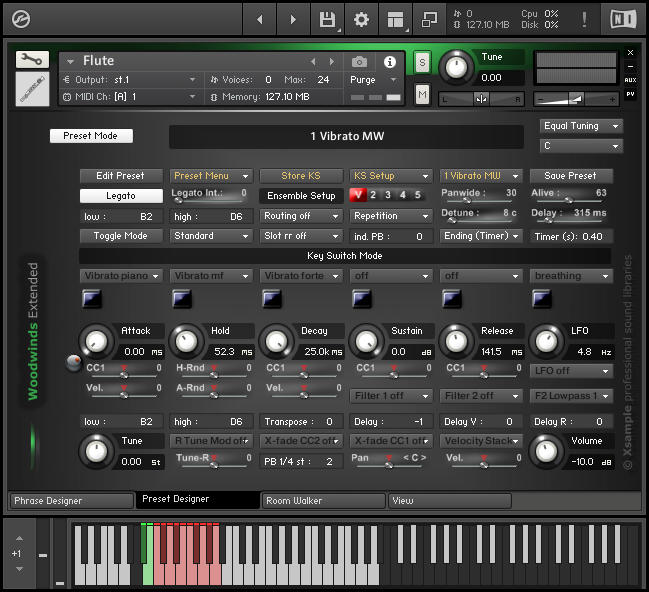Shift keyboard octave up arrow
Viewport: 649px width, 592px height.
tap(19, 538)
